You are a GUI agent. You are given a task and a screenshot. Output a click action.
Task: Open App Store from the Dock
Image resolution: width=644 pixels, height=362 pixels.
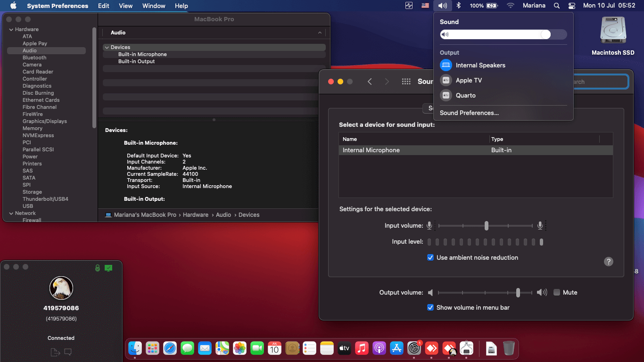click(396, 348)
